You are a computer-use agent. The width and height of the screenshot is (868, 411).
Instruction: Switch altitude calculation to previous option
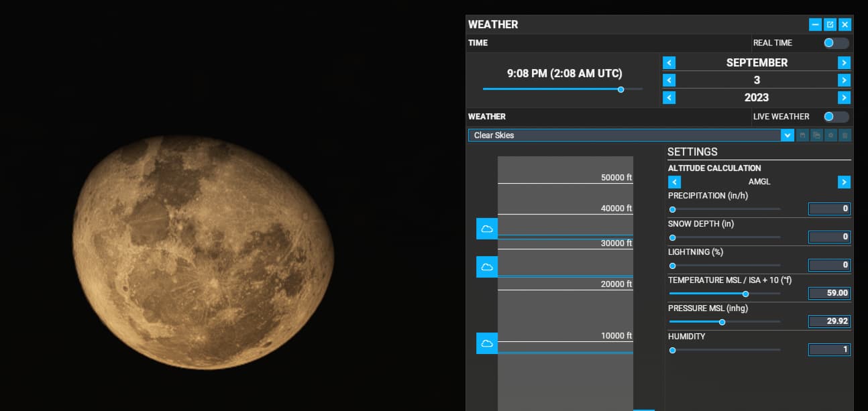[675, 182]
